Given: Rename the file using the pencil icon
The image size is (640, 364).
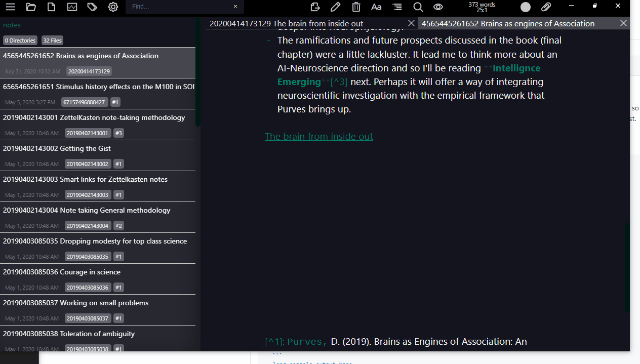Looking at the screenshot, I should pos(335,7).
